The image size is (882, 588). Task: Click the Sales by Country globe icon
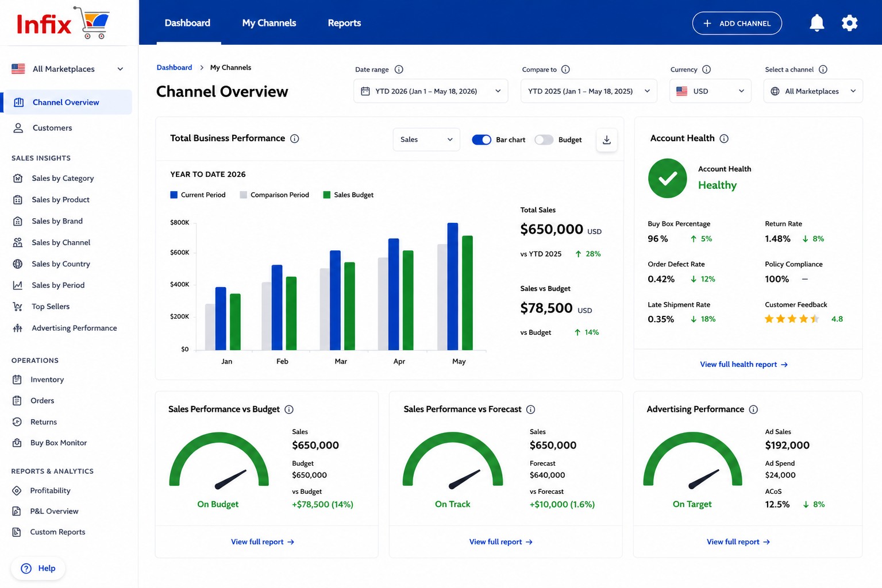click(x=18, y=264)
